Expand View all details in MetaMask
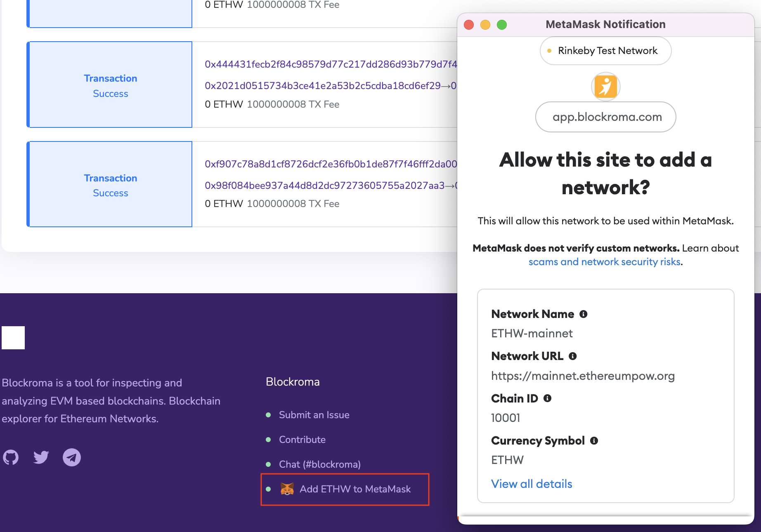 (x=532, y=484)
